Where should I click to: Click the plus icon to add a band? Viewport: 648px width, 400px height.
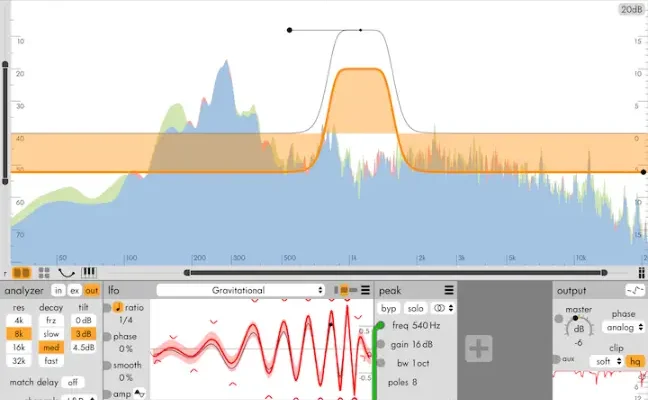coord(479,347)
